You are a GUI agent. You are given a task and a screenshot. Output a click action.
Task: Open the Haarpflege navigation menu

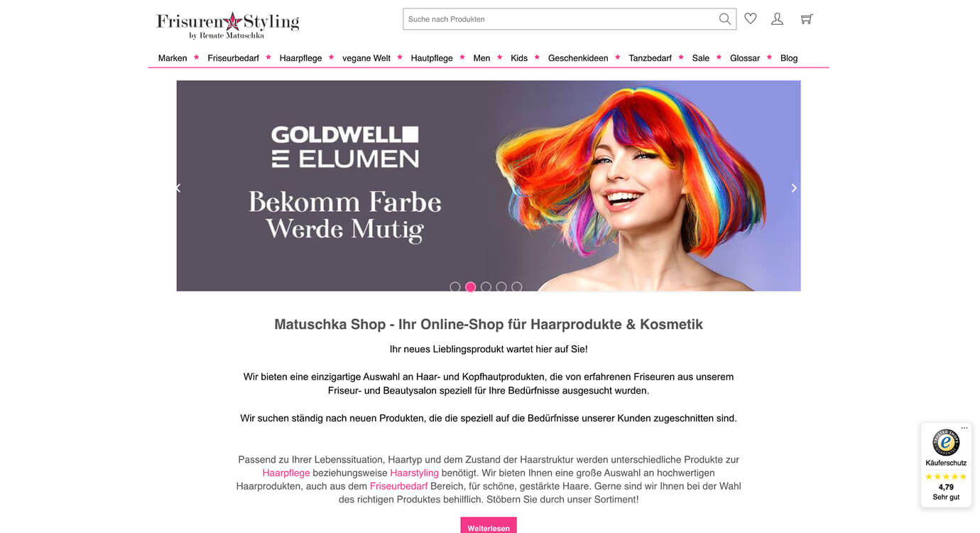[x=300, y=58]
